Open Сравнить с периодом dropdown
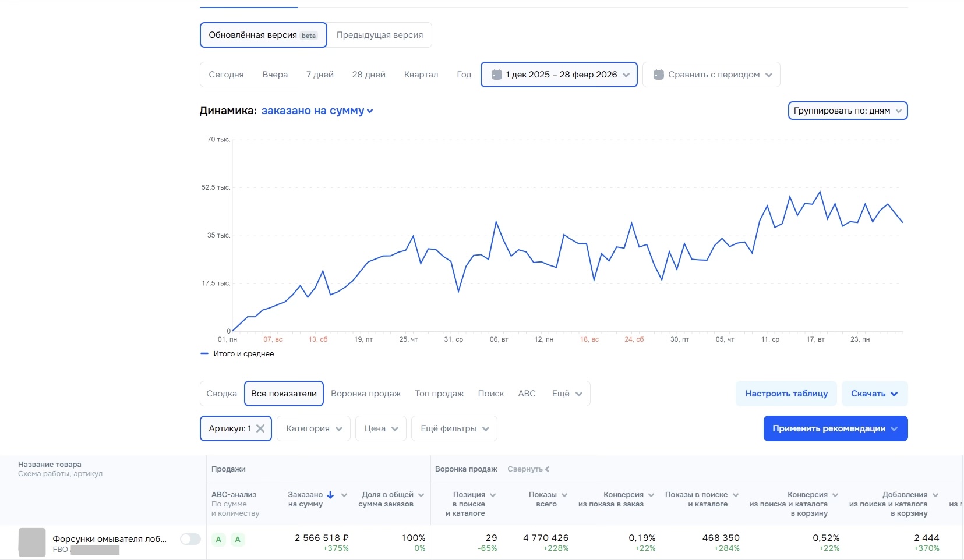The image size is (964, 560). (x=711, y=75)
